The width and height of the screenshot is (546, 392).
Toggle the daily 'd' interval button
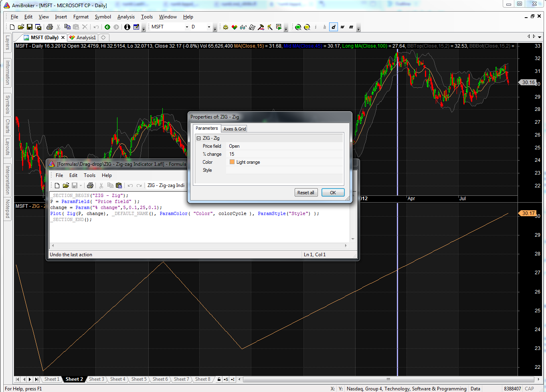coord(334,27)
